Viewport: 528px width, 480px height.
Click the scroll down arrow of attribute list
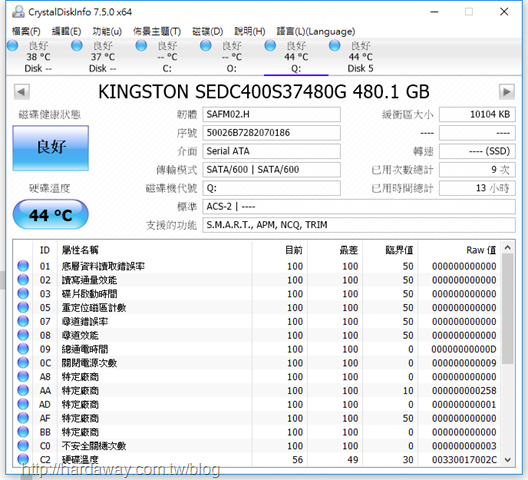[x=508, y=460]
